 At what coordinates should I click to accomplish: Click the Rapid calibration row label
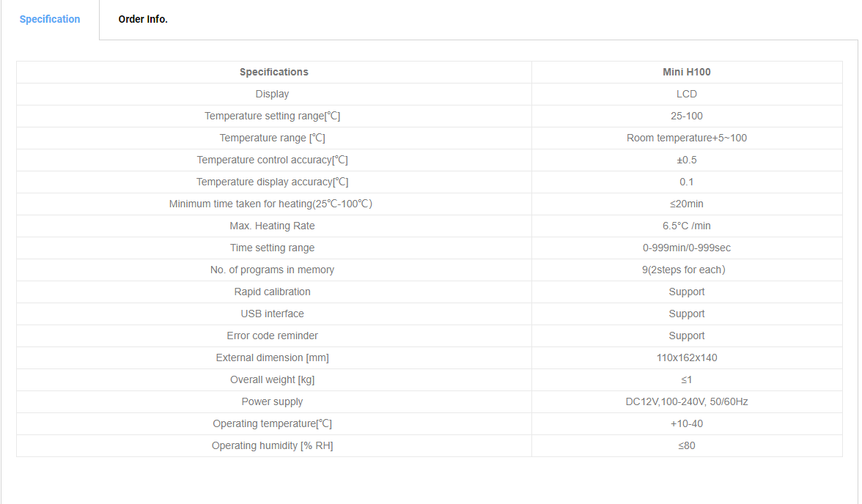point(272,292)
